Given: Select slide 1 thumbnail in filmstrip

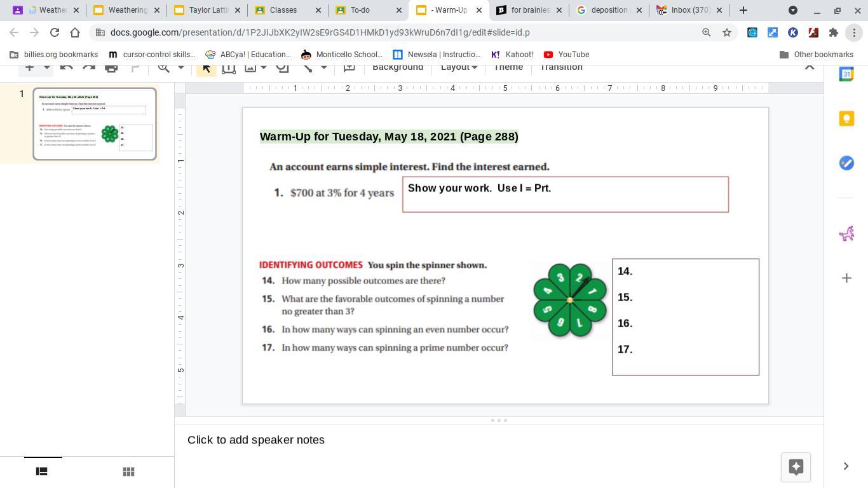Looking at the screenshot, I should tap(95, 124).
